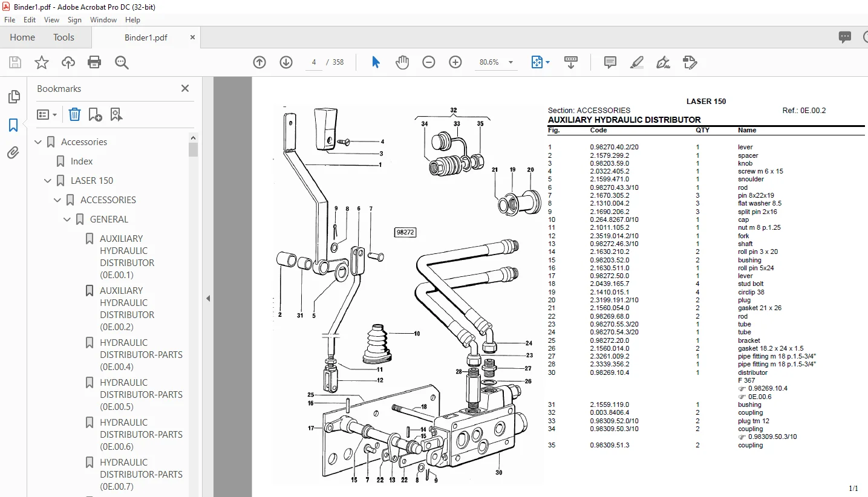868x497 pixels.
Task: Click the 'Ref.: 0E.00.2' text
Action: 804,111
